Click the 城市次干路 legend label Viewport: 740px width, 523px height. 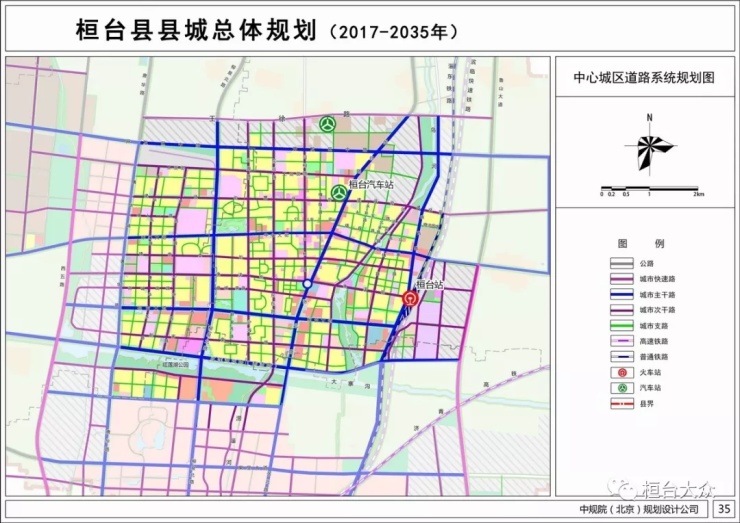657,310
